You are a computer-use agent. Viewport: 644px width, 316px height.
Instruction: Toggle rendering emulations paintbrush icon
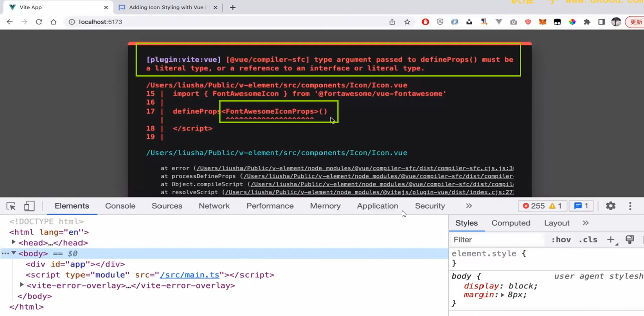pos(630,240)
